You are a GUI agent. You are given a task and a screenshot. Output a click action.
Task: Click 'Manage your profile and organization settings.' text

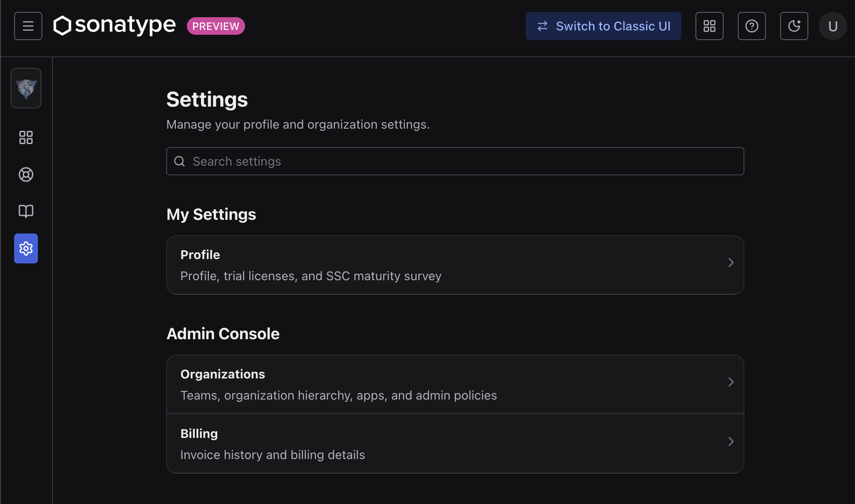pyautogui.click(x=298, y=125)
